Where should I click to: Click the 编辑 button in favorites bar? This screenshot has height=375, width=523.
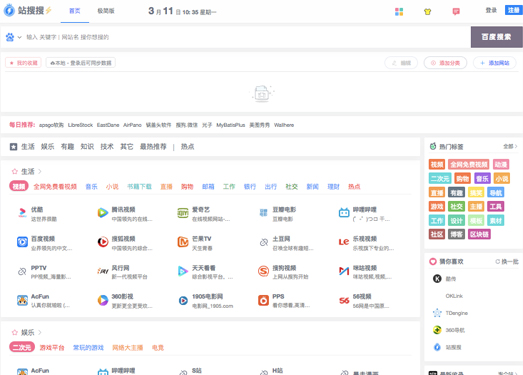point(401,63)
